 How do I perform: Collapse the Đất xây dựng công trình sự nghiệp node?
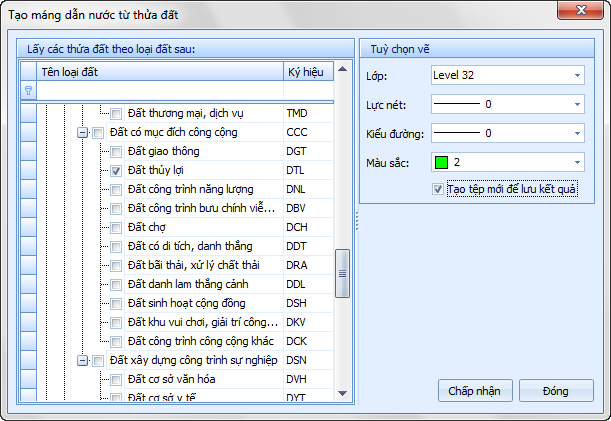point(82,361)
